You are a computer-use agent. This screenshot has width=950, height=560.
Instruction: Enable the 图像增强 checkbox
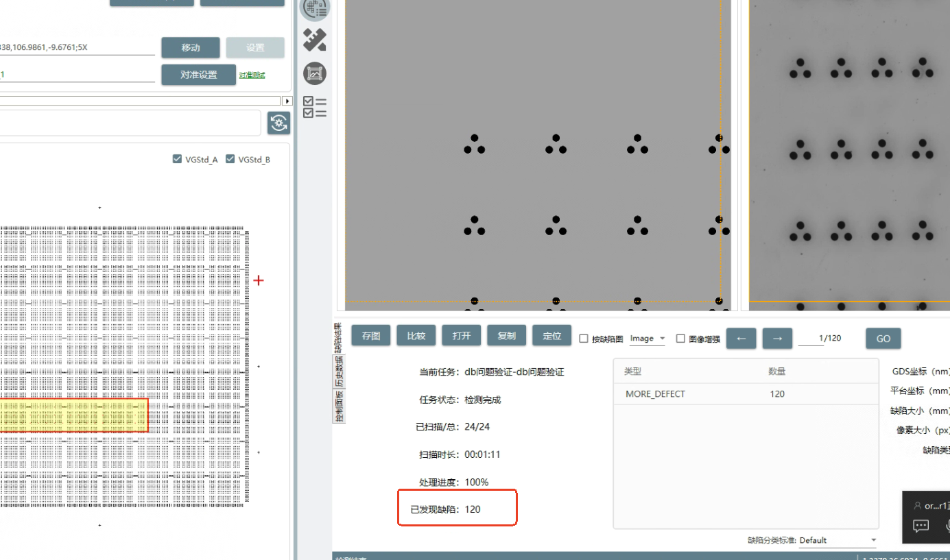tap(680, 339)
